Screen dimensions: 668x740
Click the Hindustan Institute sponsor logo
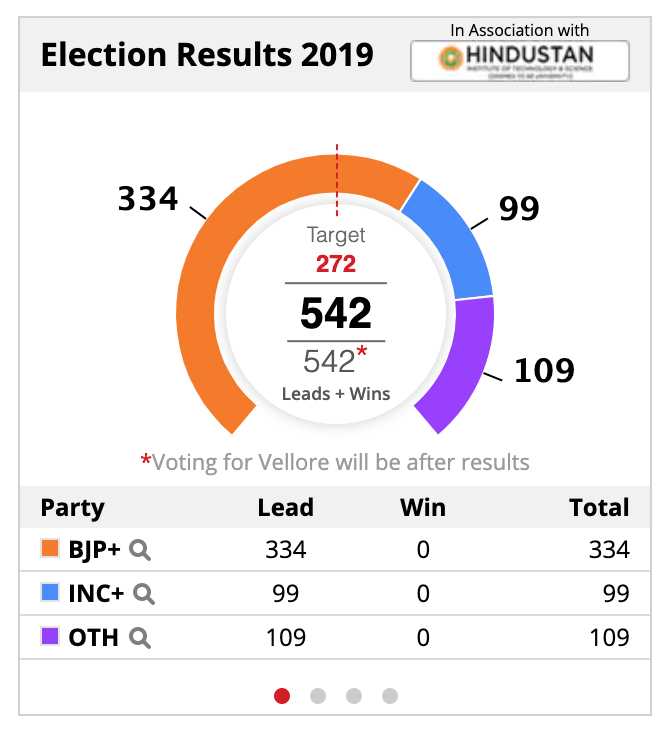520,60
